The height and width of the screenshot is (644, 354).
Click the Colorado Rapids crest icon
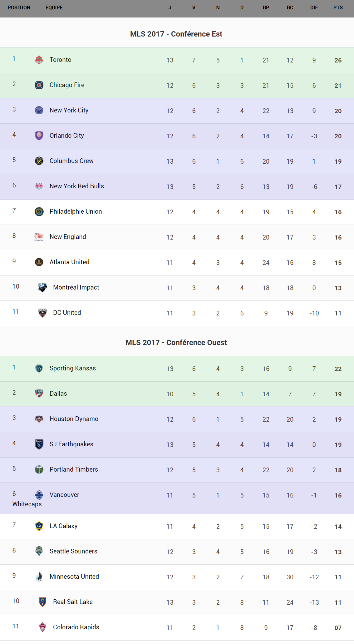click(42, 627)
